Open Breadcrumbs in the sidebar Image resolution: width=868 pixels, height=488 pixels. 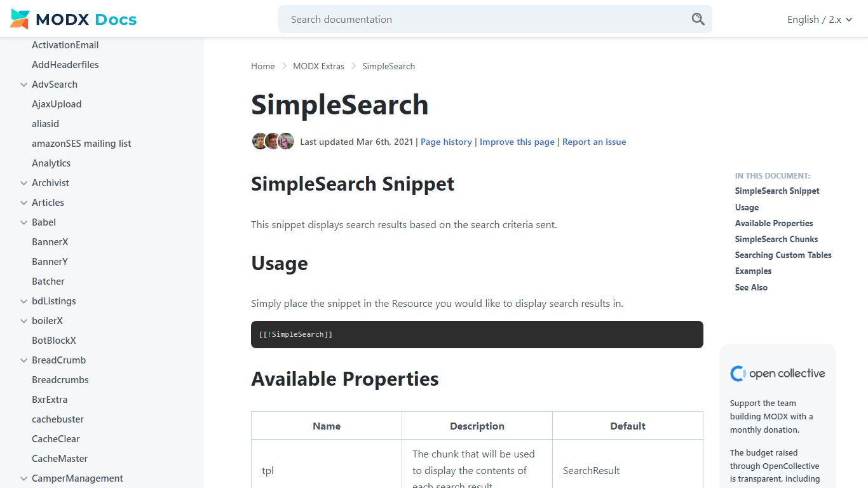(60, 380)
